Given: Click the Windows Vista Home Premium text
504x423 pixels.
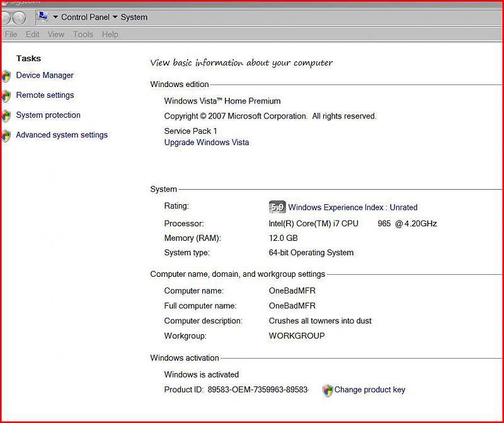Looking at the screenshot, I should [222, 101].
